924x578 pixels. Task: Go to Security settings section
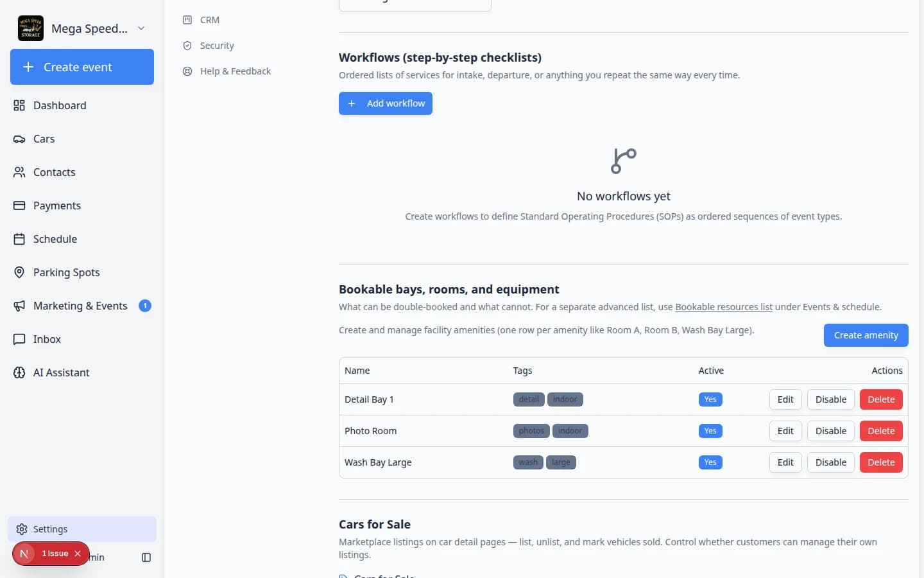click(x=217, y=46)
